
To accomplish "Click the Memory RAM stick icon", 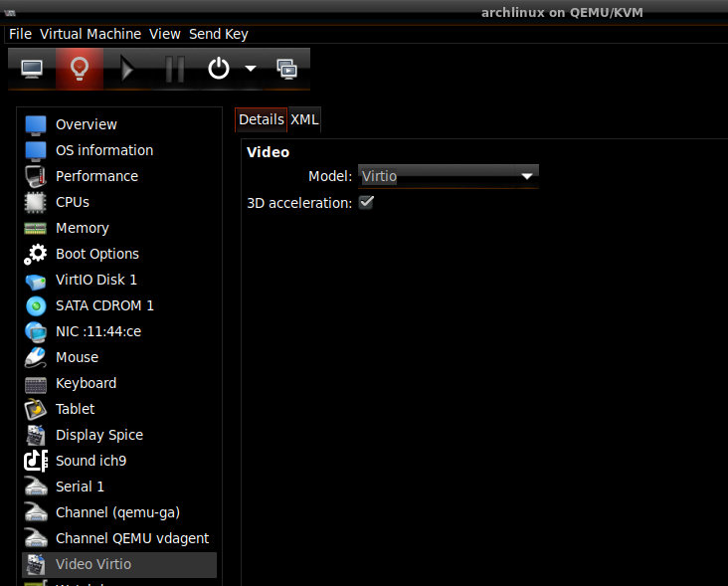I will pos(36,228).
